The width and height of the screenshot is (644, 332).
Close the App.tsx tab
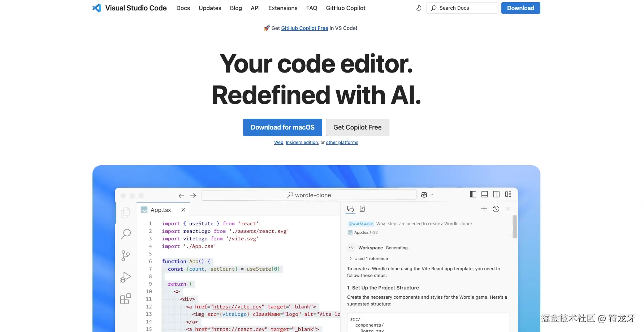(183, 210)
